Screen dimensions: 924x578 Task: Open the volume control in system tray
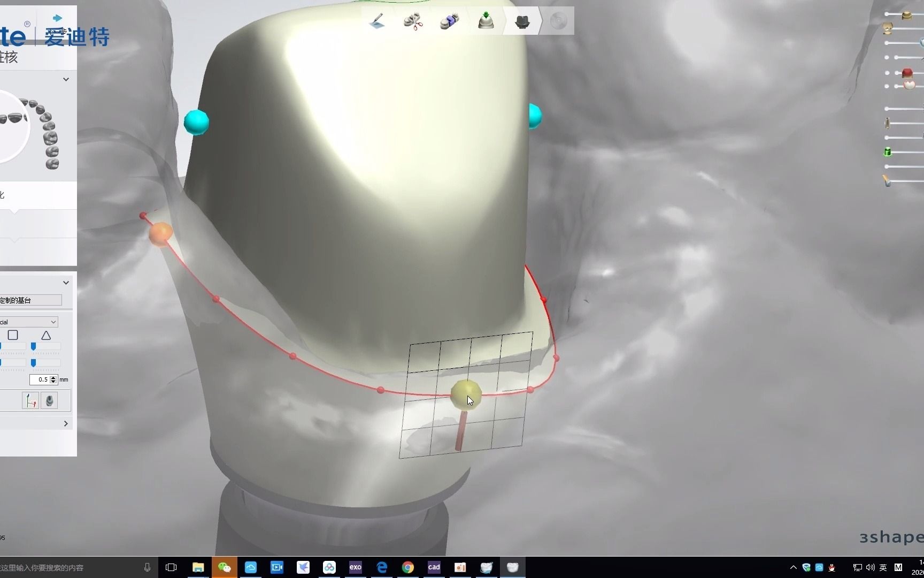[x=871, y=567]
